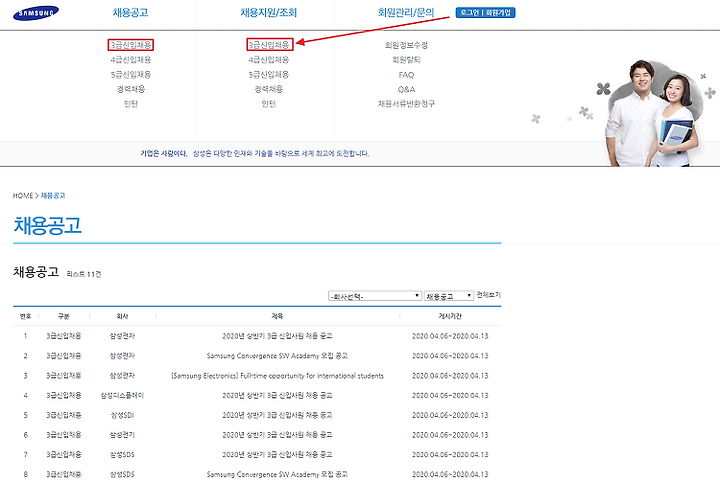Open row 6 삼성전기 채용 공고 title

pos(277,435)
